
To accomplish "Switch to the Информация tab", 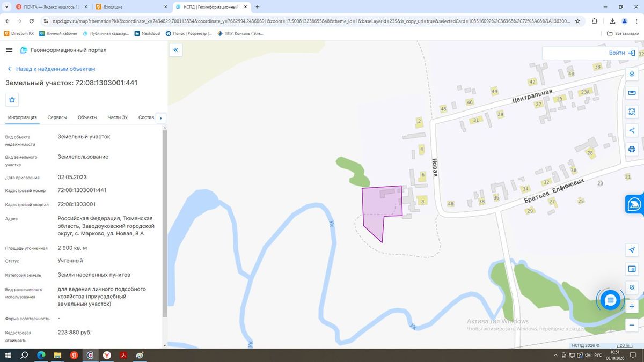I will click(22, 117).
